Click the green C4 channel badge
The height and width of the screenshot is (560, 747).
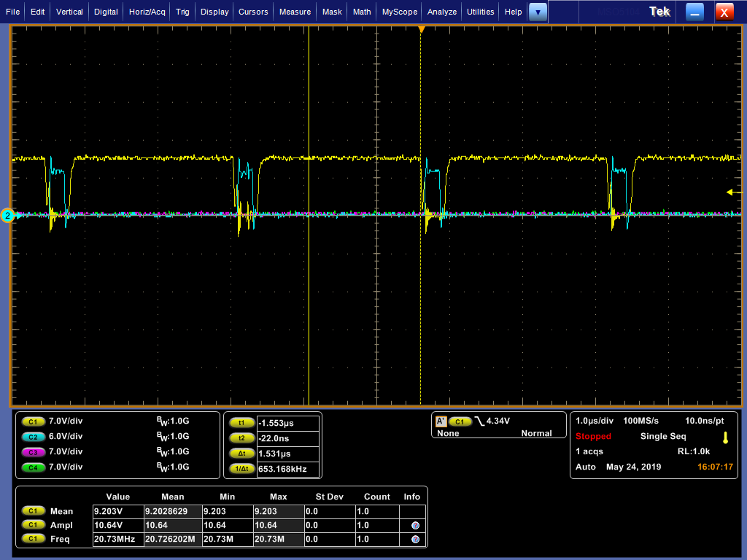coord(33,467)
